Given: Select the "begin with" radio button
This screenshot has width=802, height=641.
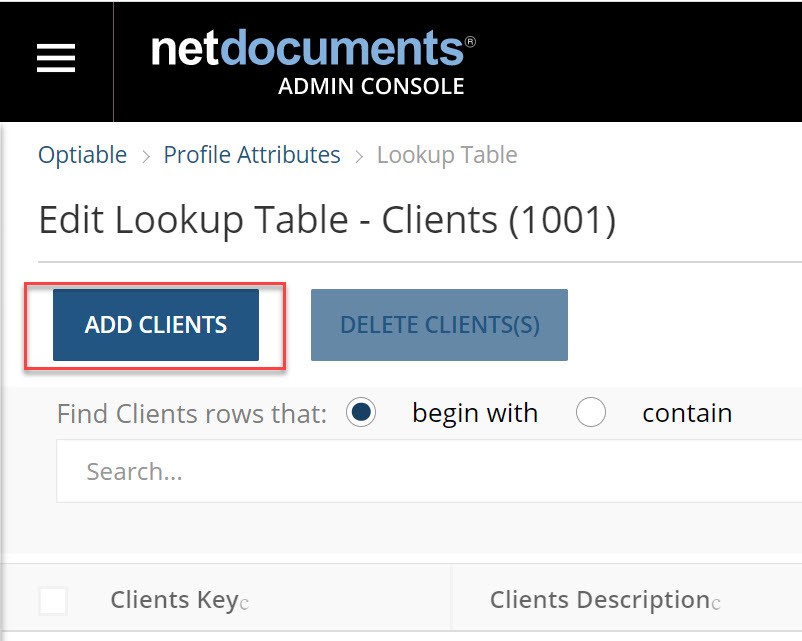Looking at the screenshot, I should [361, 412].
